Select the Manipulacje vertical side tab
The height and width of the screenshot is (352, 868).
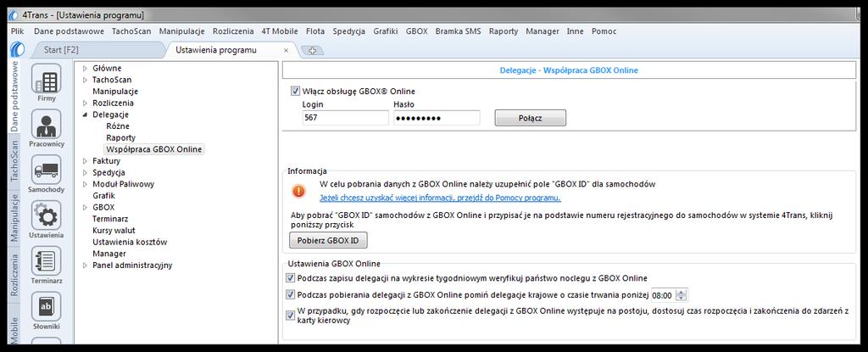(x=15, y=218)
